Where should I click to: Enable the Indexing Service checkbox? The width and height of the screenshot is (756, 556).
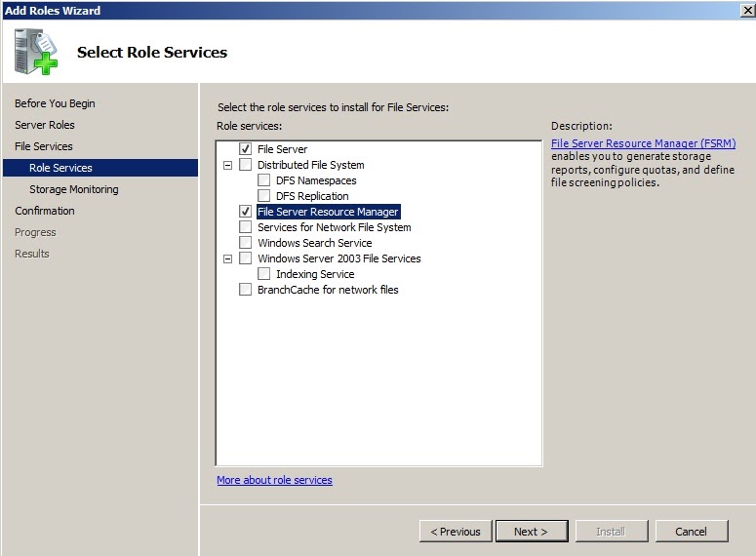click(x=263, y=274)
